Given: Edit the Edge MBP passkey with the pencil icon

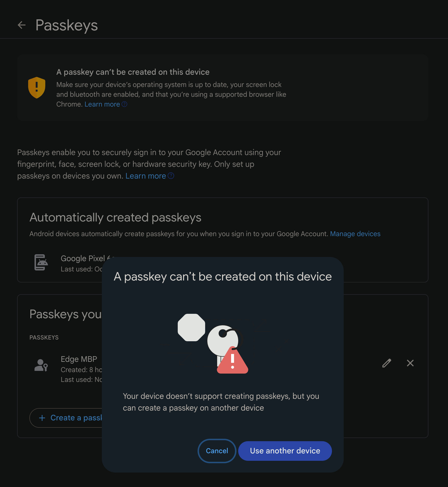Looking at the screenshot, I should pyautogui.click(x=386, y=364).
